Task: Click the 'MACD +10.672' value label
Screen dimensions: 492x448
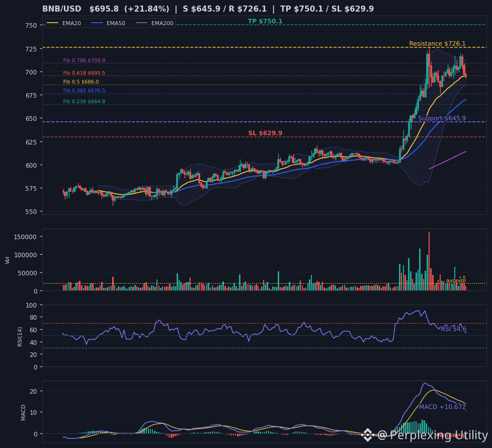Action: click(442, 407)
